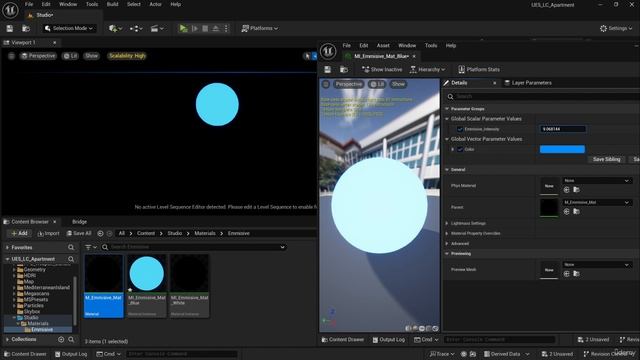Click blue Color parameter swatch
Viewport: 640px width, 360px height.
(x=562, y=149)
